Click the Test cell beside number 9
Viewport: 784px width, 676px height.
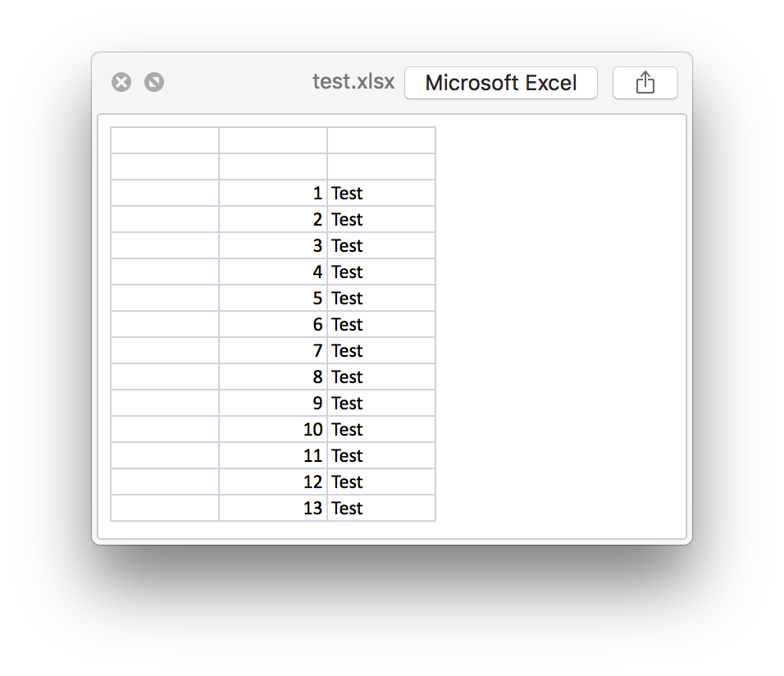[x=381, y=404]
